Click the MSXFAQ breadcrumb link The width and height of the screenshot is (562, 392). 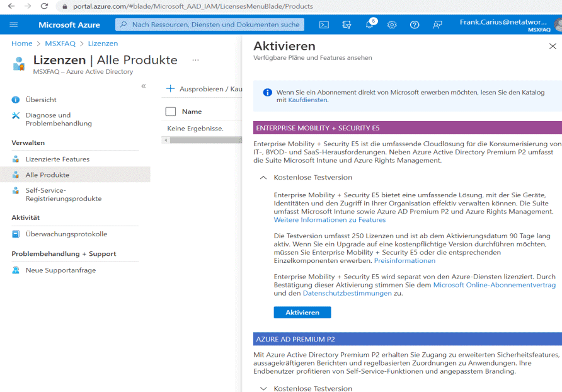point(60,43)
